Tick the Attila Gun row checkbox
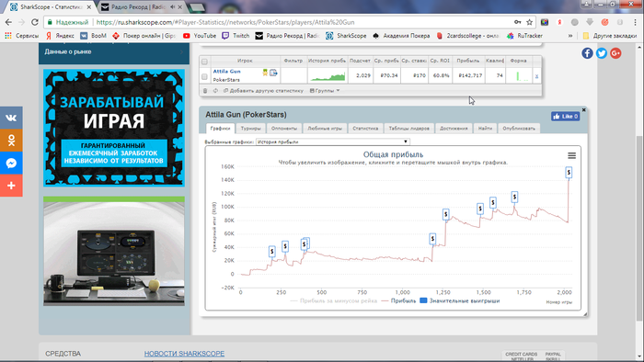Screen dimensions: 644x362 [x=204, y=76]
